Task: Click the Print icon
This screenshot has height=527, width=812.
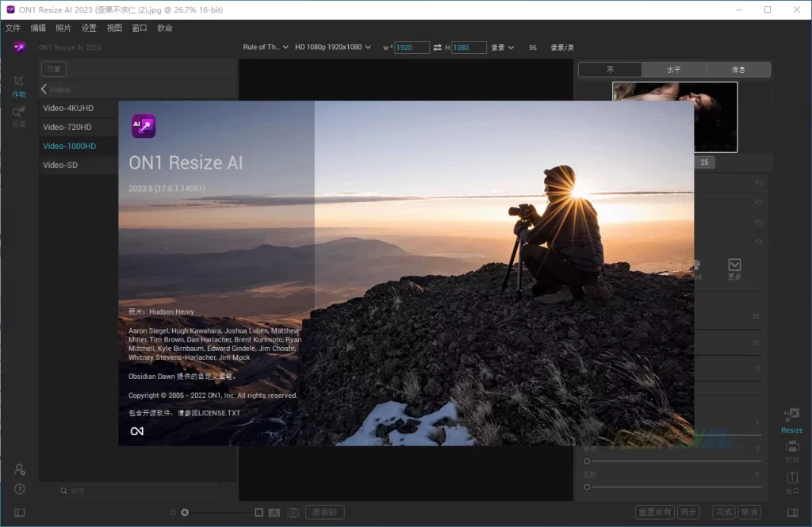Action: pyautogui.click(x=791, y=448)
